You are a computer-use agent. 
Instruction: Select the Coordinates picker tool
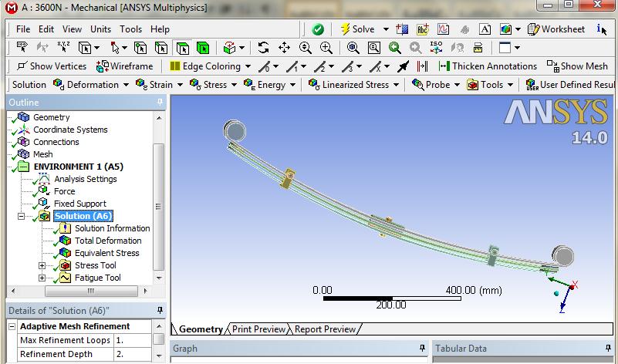[x=63, y=48]
